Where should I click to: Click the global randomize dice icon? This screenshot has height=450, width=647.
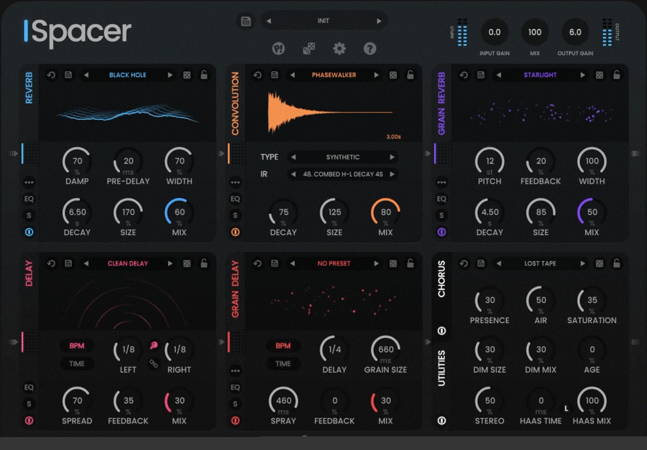[x=309, y=48]
